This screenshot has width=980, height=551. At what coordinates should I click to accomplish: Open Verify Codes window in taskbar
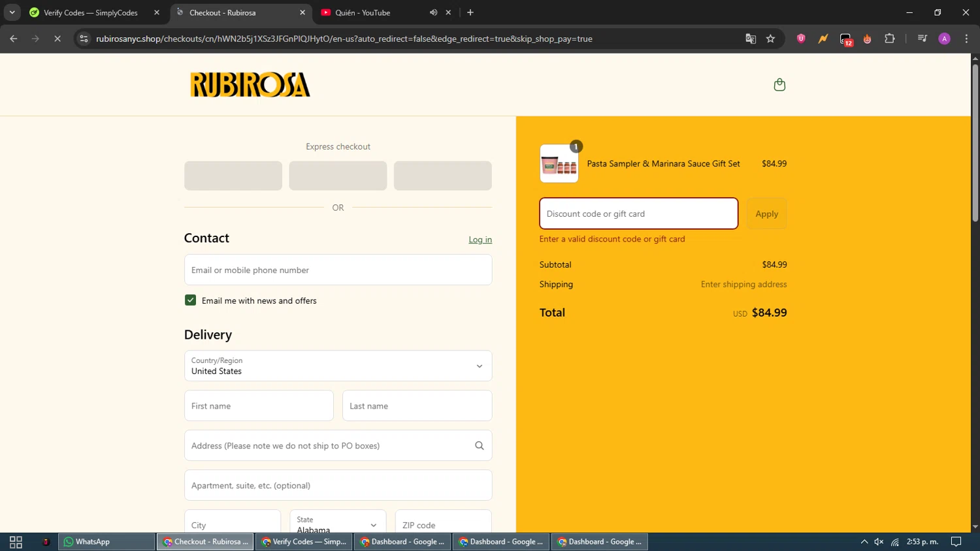coord(304,542)
